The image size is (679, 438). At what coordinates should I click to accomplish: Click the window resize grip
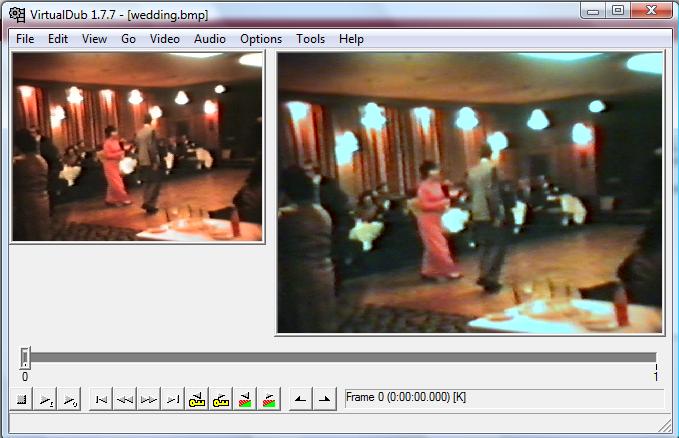665,426
